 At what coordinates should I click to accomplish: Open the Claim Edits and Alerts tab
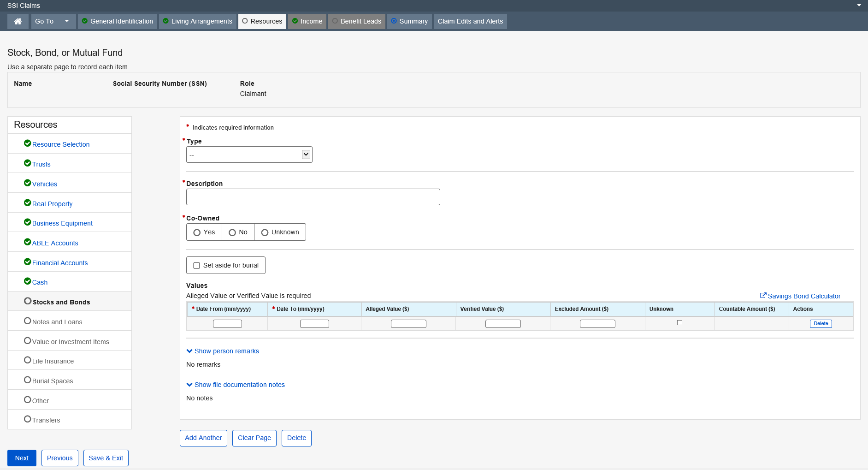pos(470,21)
